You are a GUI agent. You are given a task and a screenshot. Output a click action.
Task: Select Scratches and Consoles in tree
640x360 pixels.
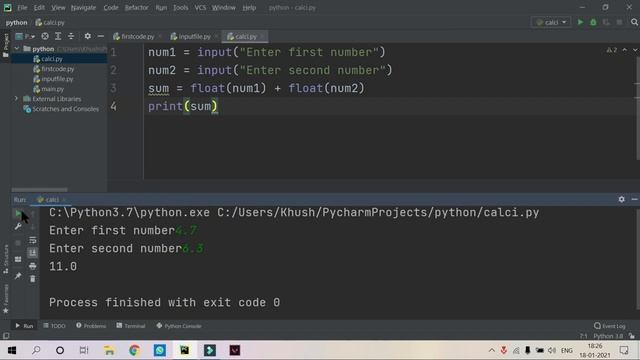coord(65,109)
